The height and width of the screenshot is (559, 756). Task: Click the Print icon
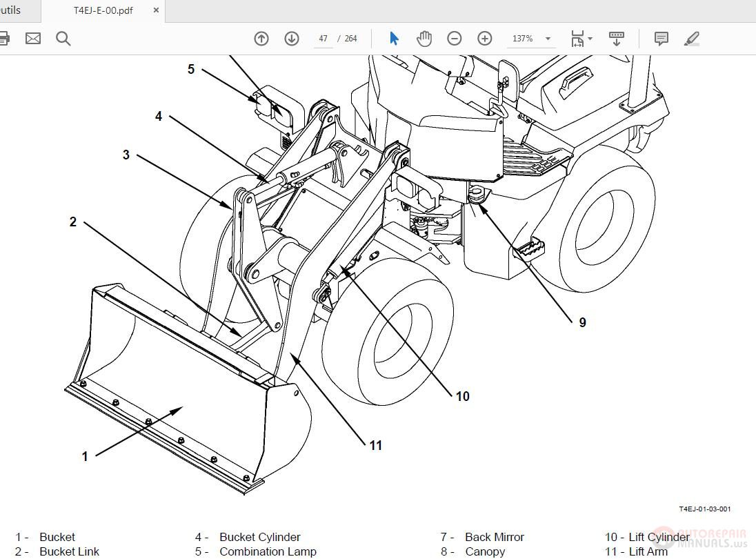click(x=6, y=39)
